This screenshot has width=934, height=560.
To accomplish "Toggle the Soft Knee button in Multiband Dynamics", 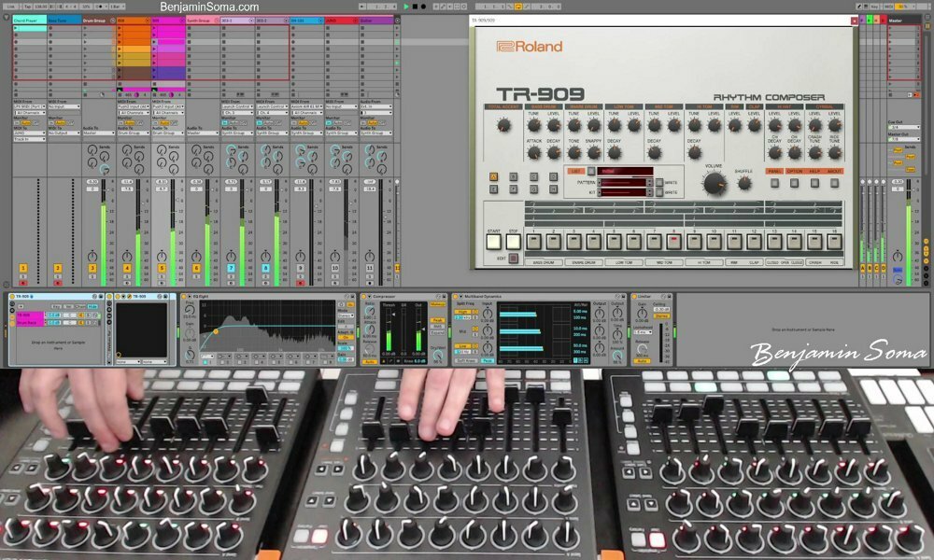I will click(x=466, y=360).
